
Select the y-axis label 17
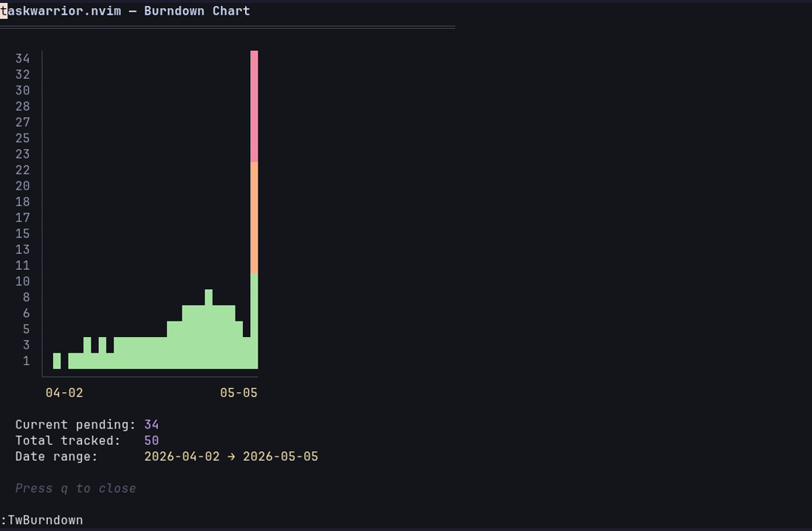click(x=23, y=218)
